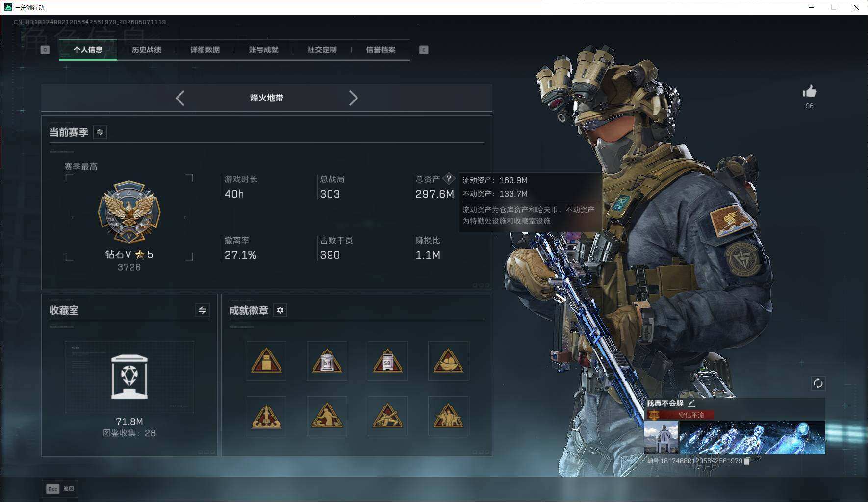Screen dimensions: 868x502
Task: Click the 总资产 question mark help icon
Action: click(449, 179)
